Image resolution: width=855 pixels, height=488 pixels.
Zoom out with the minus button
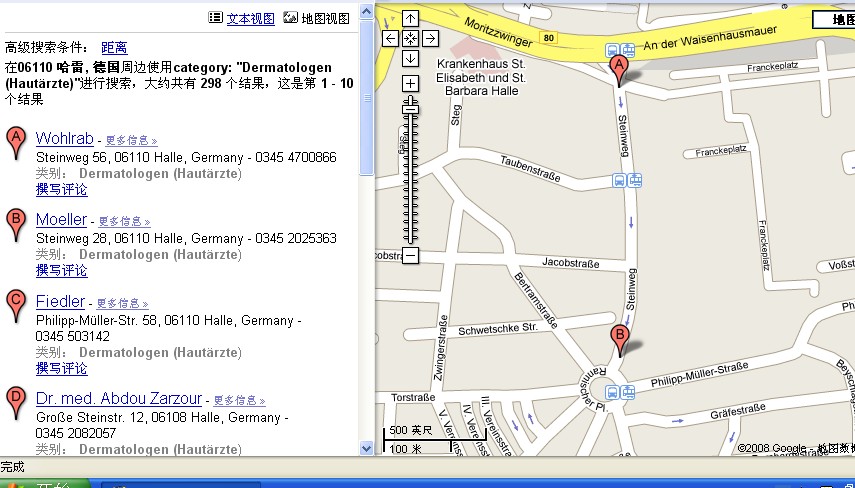click(411, 255)
